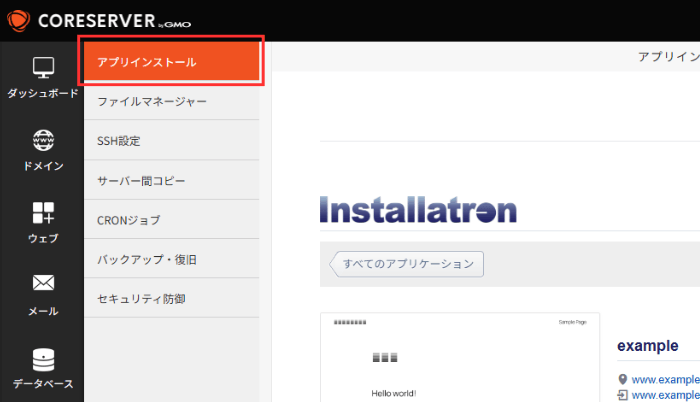The width and height of the screenshot is (700, 402).
Task: Open バックアップ・復旧 menu item
Action: [171, 259]
